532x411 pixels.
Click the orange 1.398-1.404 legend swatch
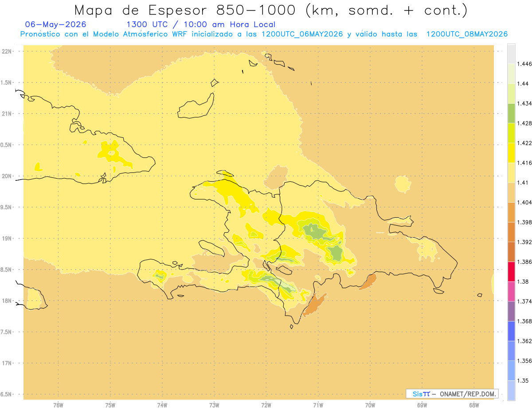(511, 212)
